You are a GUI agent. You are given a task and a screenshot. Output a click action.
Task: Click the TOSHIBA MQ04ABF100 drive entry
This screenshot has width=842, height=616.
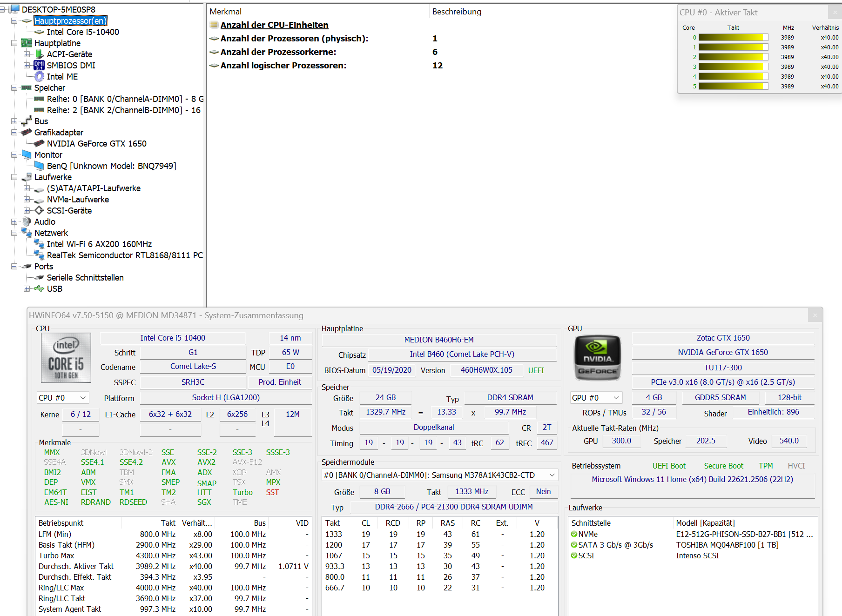coord(727,545)
